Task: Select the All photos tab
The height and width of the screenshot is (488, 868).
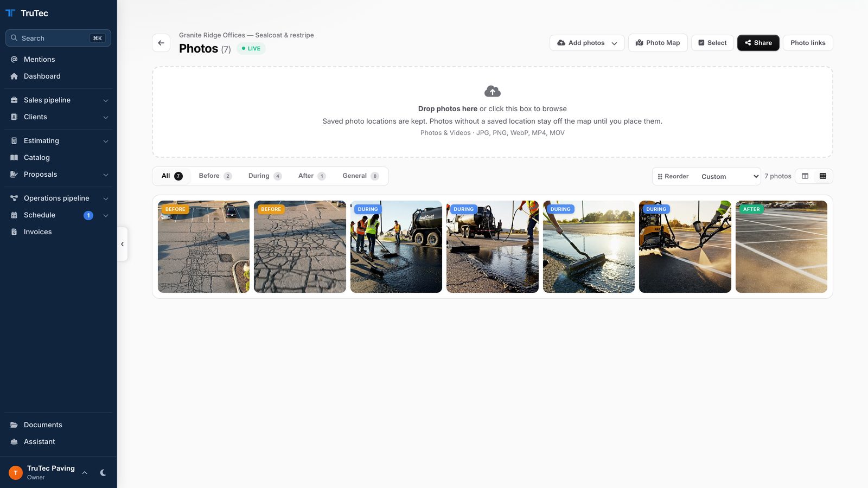Action: pyautogui.click(x=172, y=176)
